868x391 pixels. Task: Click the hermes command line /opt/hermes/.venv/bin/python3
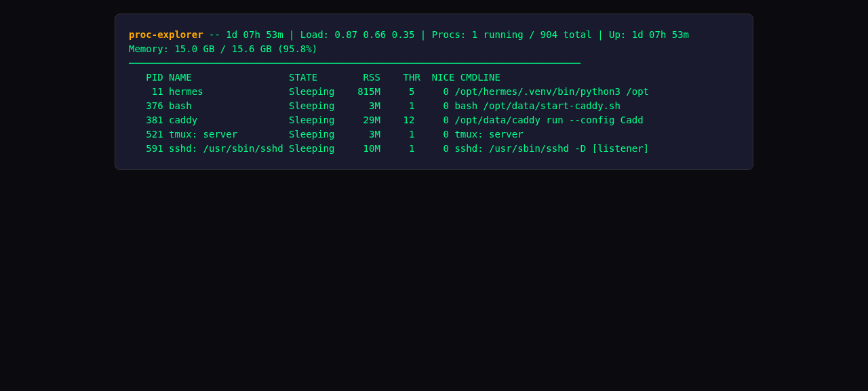538,91
